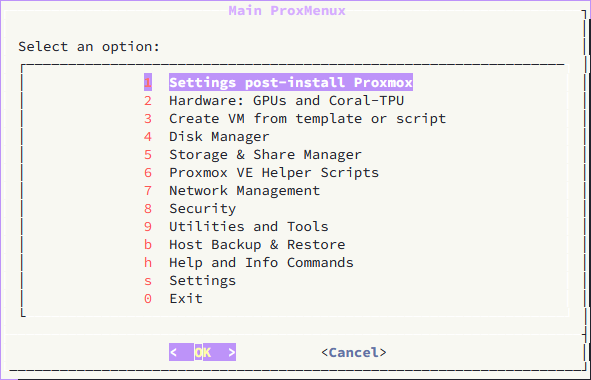591x380 pixels.
Task: Select Settings post-install Proxmox entry
Action: point(291,82)
